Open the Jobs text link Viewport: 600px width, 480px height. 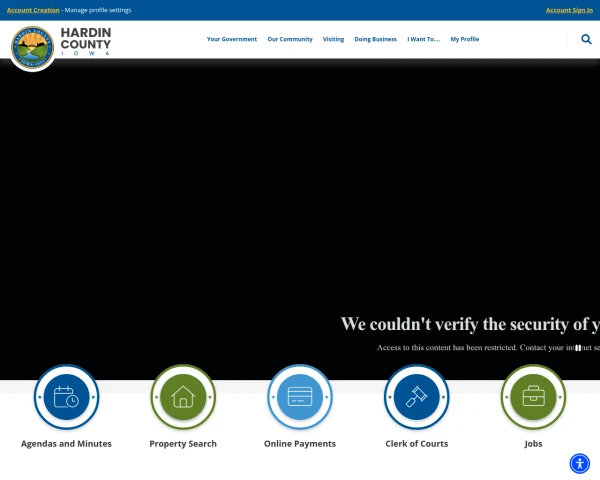533,444
